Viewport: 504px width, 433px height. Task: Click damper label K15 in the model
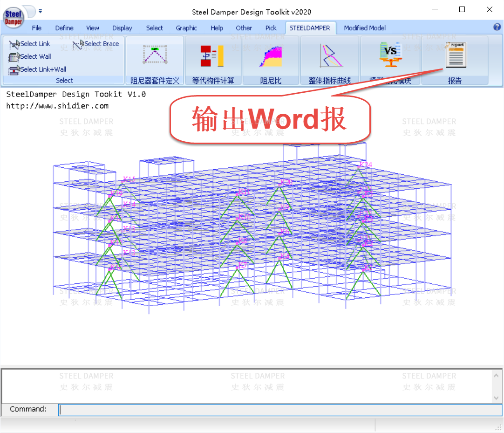pos(129,179)
